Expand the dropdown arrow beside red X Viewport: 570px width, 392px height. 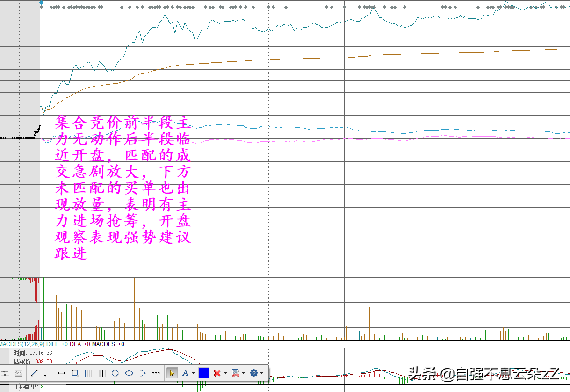click(225, 373)
